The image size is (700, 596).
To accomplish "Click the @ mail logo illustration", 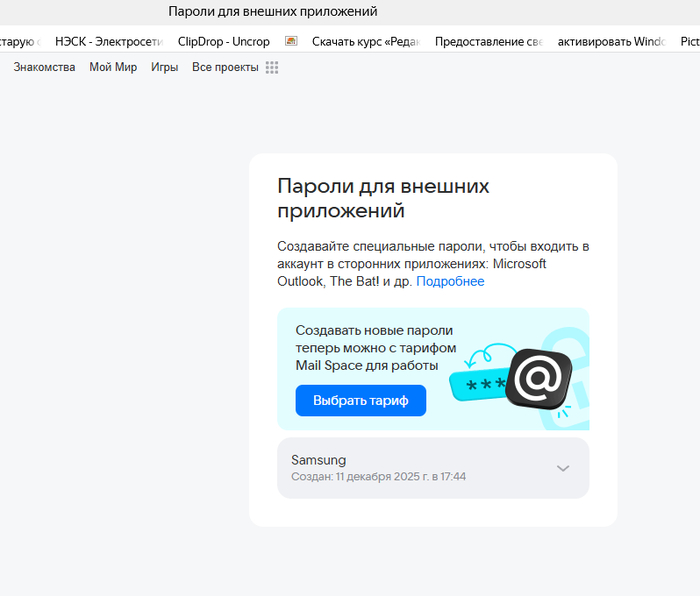I will pos(538,379).
